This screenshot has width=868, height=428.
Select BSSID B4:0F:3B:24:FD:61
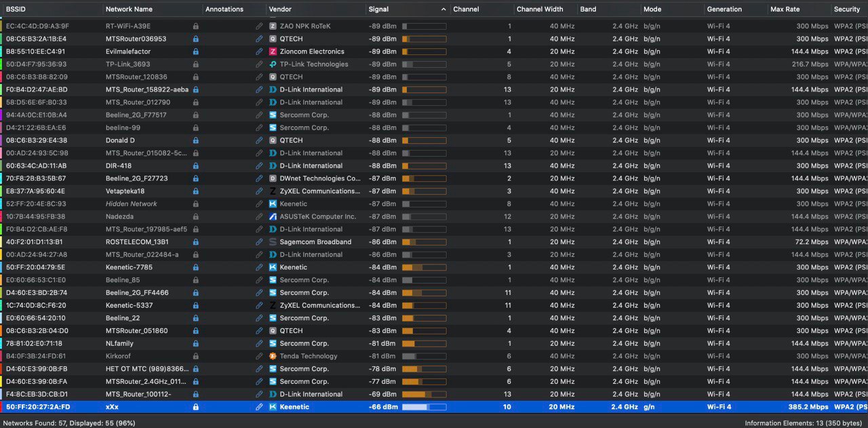36,356
